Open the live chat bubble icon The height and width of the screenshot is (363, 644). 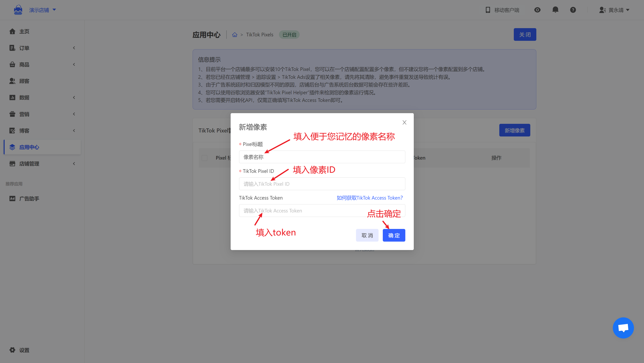pos(623,328)
